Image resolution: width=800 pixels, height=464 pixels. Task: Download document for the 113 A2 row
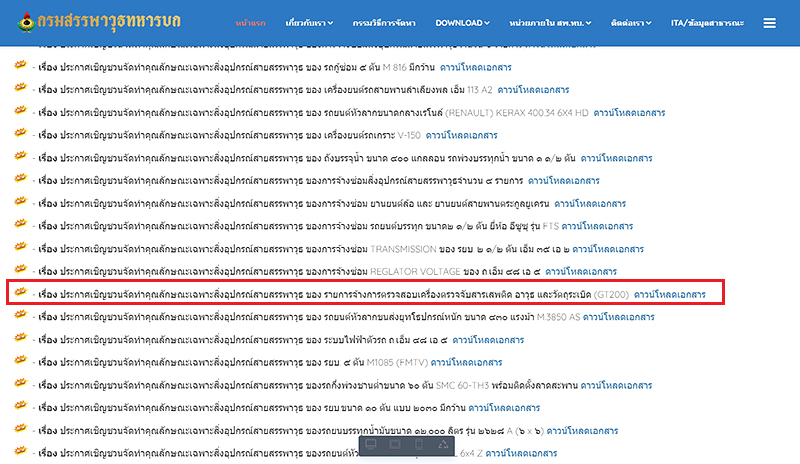tap(533, 90)
